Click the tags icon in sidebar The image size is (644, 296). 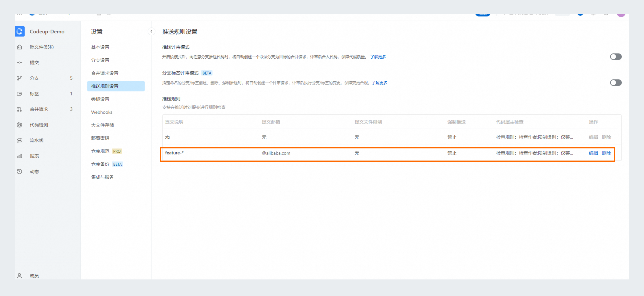point(19,94)
